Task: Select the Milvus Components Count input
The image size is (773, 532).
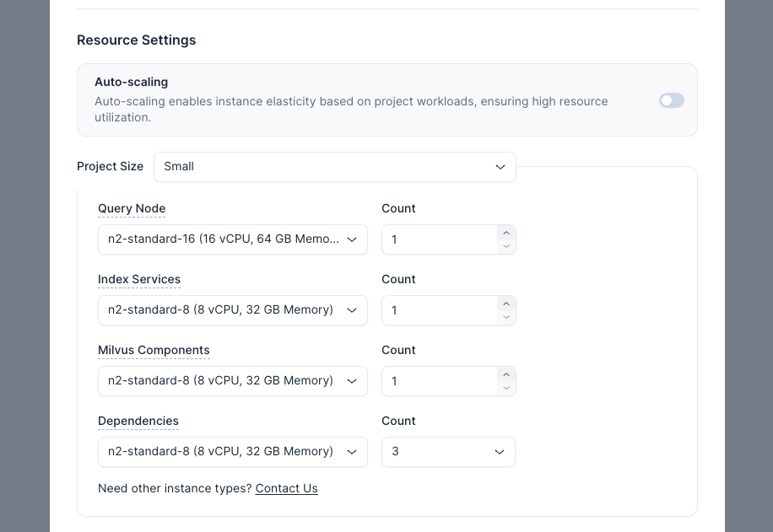Action: coord(439,381)
